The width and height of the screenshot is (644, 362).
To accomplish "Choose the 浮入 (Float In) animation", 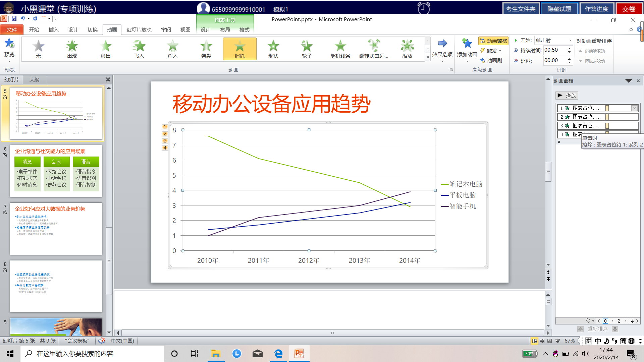I will 173,49.
